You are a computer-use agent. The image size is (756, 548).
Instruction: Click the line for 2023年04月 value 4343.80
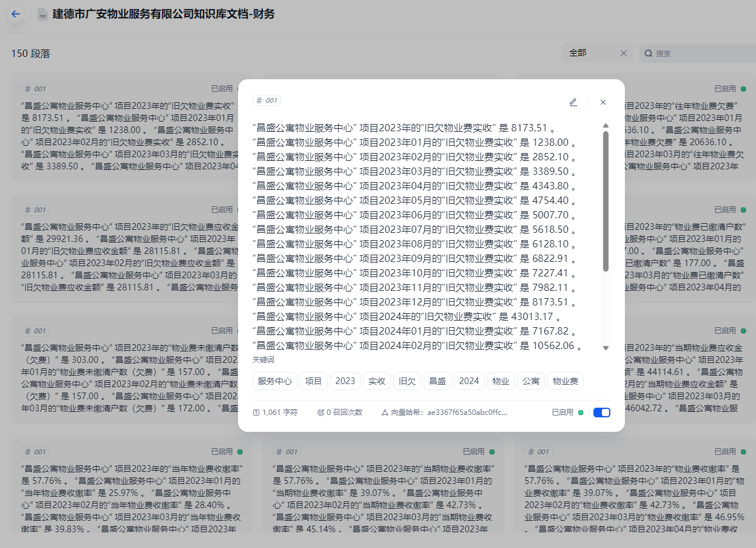coord(414,186)
